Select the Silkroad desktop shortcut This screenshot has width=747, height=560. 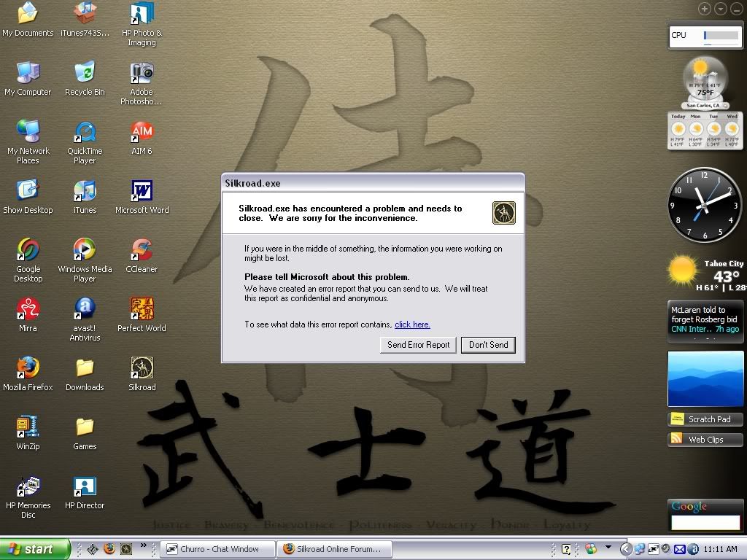click(142, 374)
